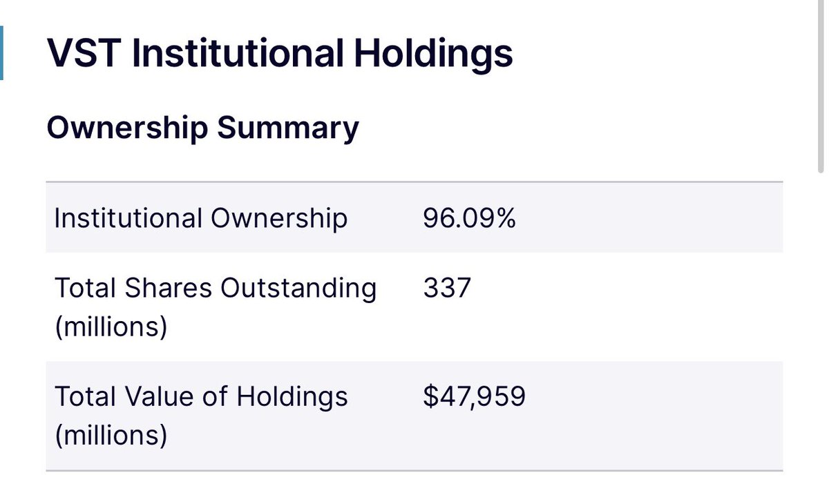Select the 96.09% ownership value
This screenshot has height=504, width=829.
pos(469,218)
